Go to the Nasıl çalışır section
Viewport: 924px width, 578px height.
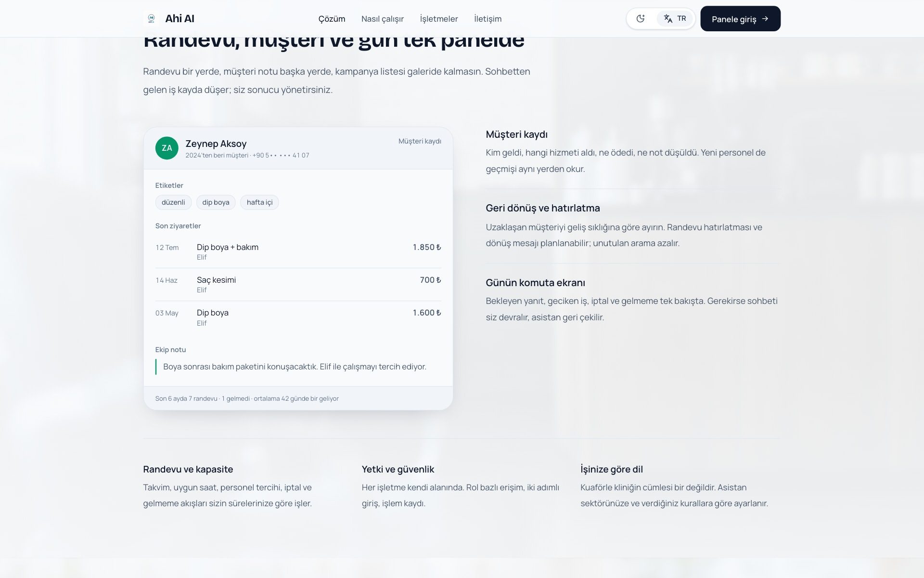click(x=383, y=19)
